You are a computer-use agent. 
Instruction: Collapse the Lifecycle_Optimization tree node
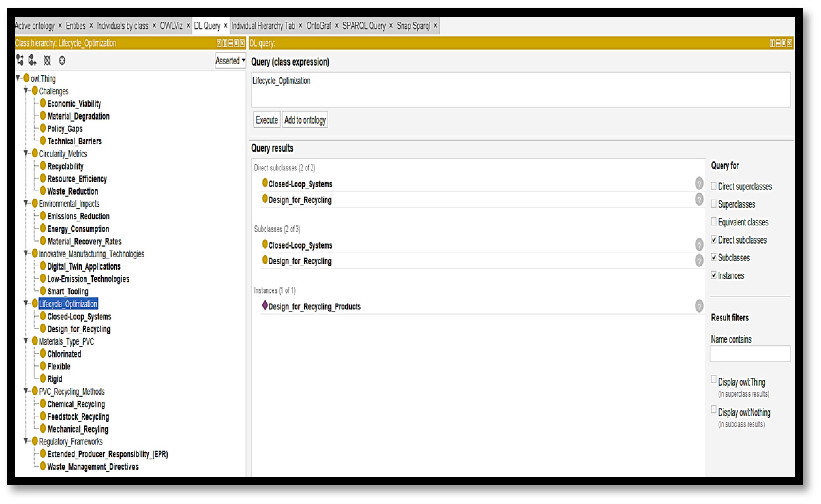(x=26, y=303)
